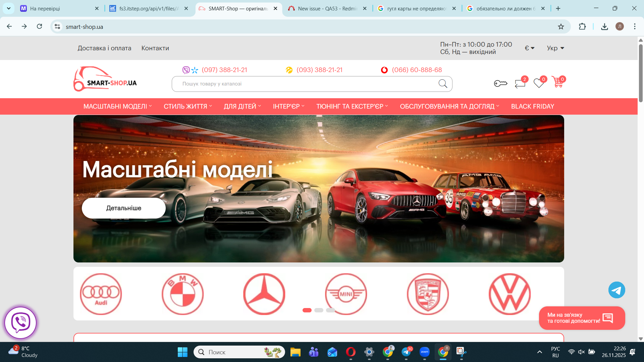Open the comparison list icon
Image resolution: width=644 pixels, height=362 pixels.
(520, 83)
